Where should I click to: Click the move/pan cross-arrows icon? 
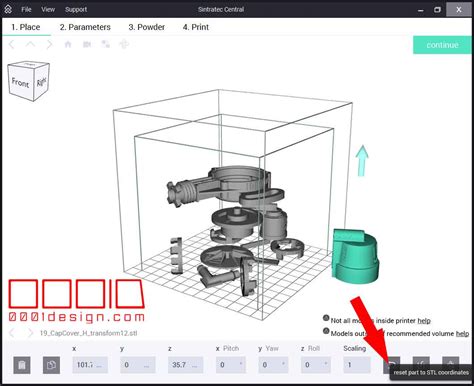coord(124,44)
